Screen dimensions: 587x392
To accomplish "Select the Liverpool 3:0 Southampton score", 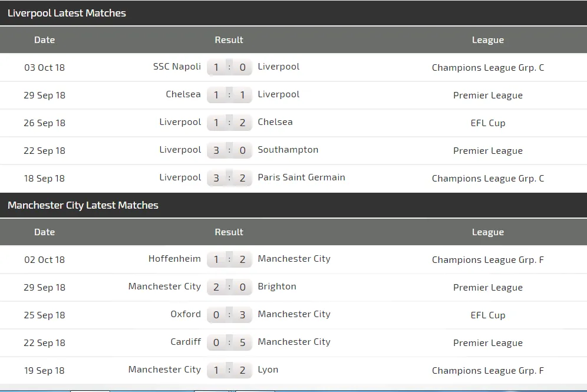I will 229,150.
